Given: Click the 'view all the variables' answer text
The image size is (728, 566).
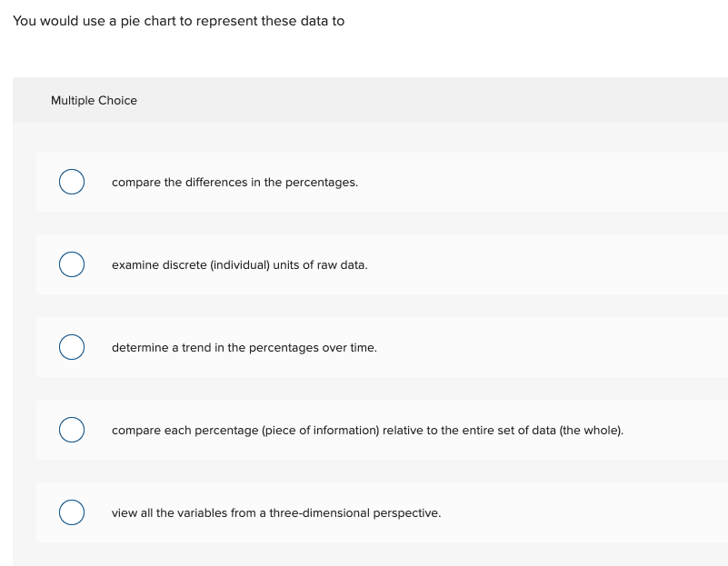Looking at the screenshot, I should click(x=276, y=513).
